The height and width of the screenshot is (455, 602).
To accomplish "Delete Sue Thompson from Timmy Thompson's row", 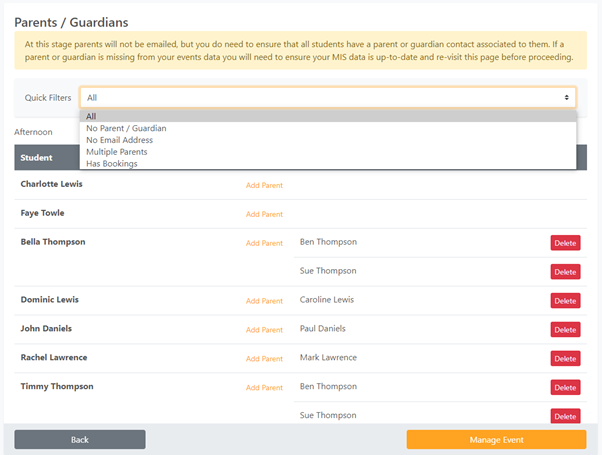I will point(565,416).
